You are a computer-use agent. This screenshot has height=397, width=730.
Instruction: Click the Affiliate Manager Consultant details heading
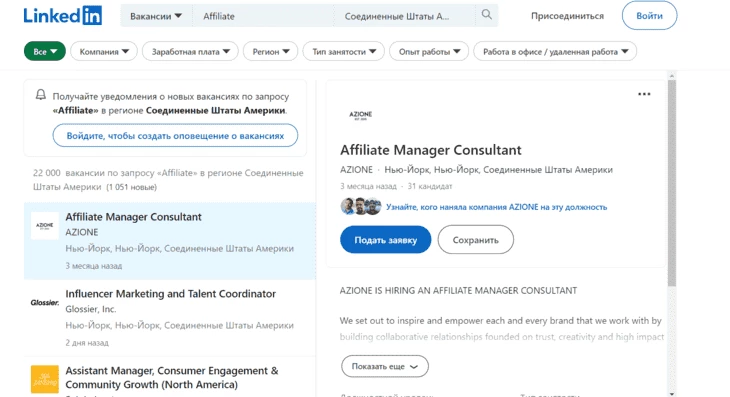pos(431,150)
